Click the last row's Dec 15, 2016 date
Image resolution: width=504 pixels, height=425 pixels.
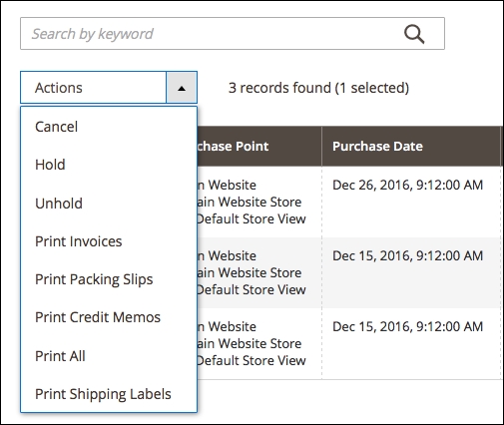pos(407,326)
